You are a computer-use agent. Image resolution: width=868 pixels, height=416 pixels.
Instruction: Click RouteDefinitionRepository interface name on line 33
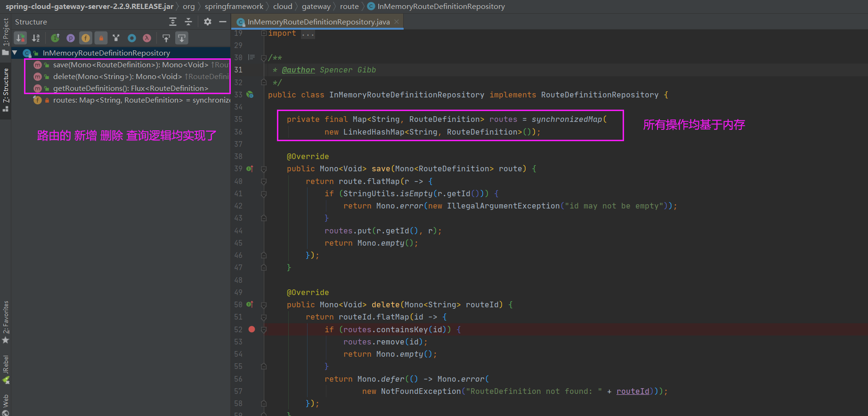point(600,95)
